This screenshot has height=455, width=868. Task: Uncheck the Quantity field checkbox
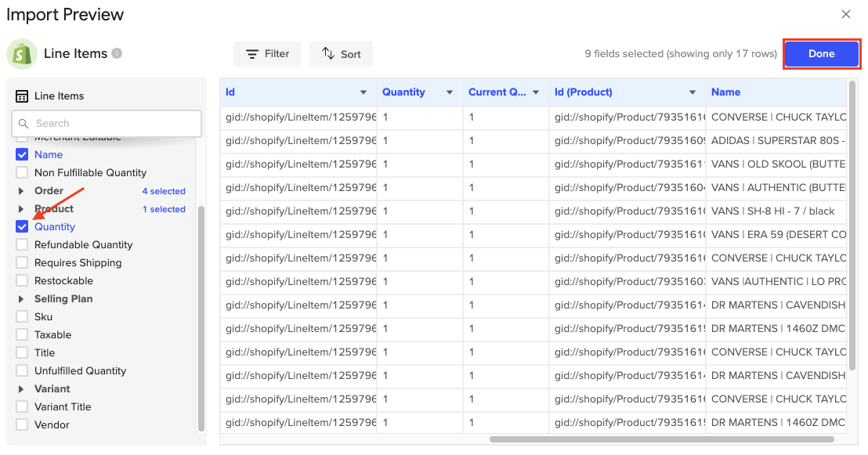tap(22, 226)
